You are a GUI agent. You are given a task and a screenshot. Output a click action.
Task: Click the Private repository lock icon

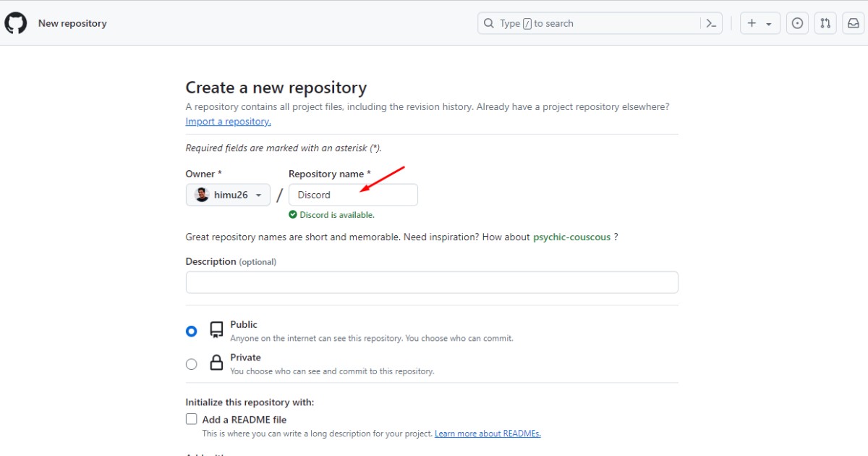pyautogui.click(x=216, y=363)
